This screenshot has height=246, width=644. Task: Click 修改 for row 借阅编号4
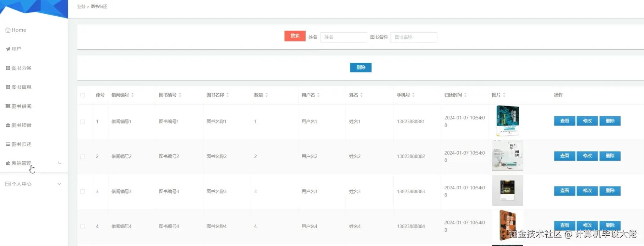(x=587, y=225)
